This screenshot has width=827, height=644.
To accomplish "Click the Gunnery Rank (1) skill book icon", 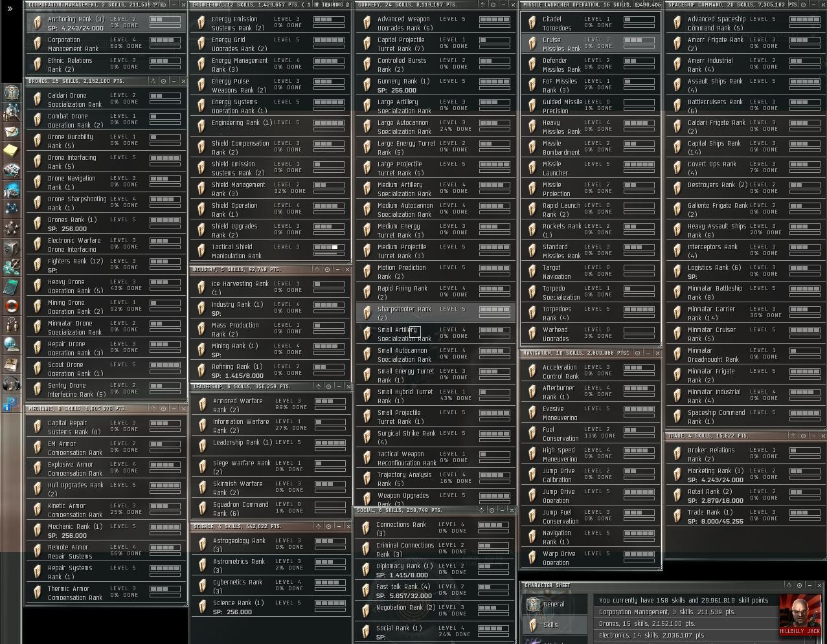I will pyautogui.click(x=367, y=85).
